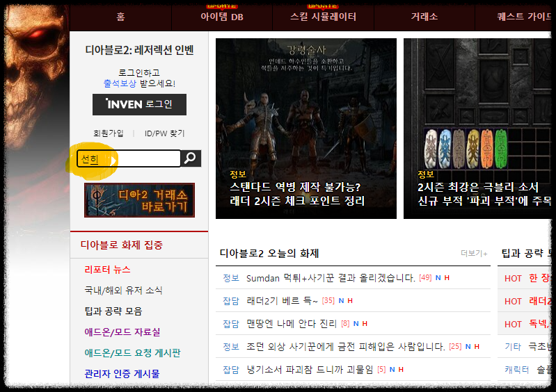
Task: Click the 디아블로2 오늘의 화제 heading
Action: point(269,253)
